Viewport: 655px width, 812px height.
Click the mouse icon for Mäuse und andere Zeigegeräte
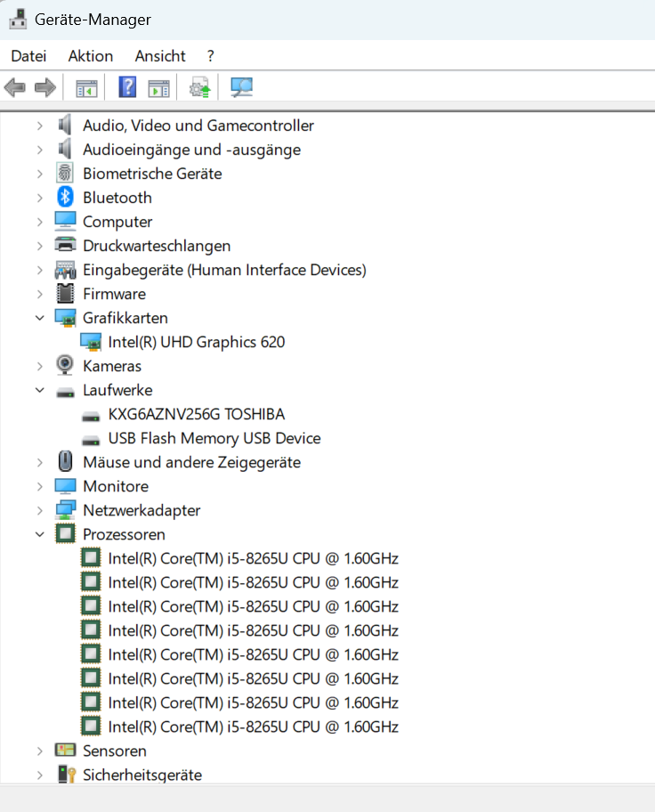coord(65,461)
